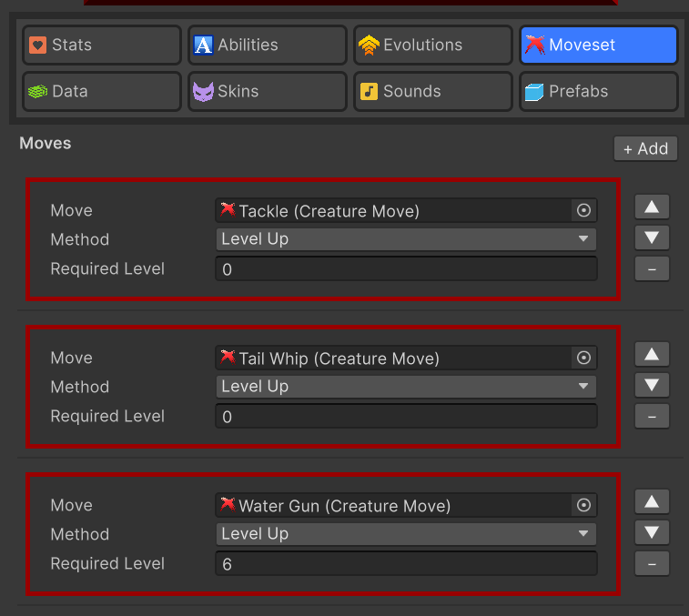Remove the Tackle move entry
Screen dimensions: 689x616
tap(651, 268)
